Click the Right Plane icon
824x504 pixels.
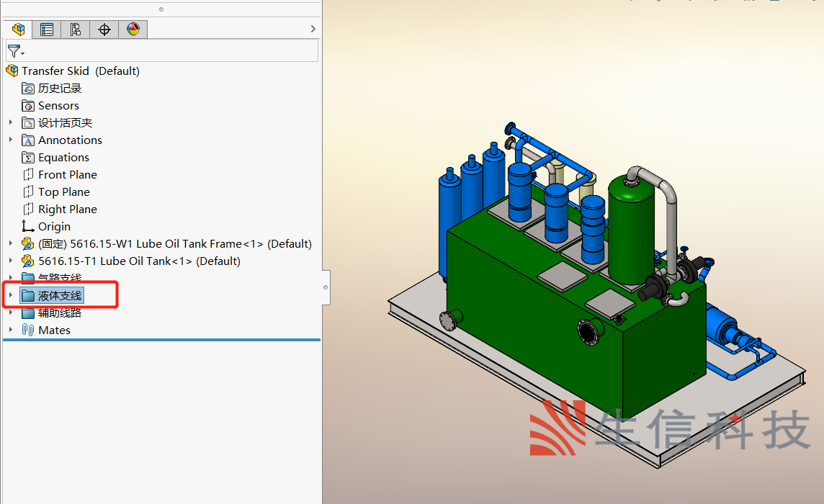tap(28, 210)
